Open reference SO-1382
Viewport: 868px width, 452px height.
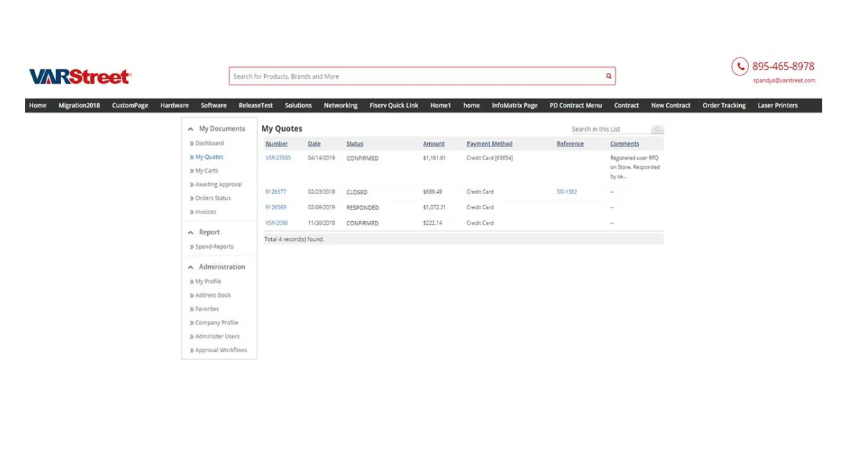pos(566,192)
